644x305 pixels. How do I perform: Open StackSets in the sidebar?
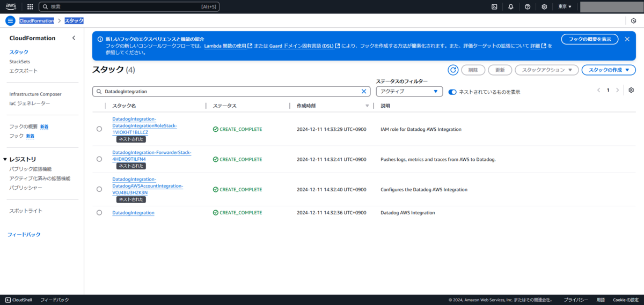(x=20, y=62)
